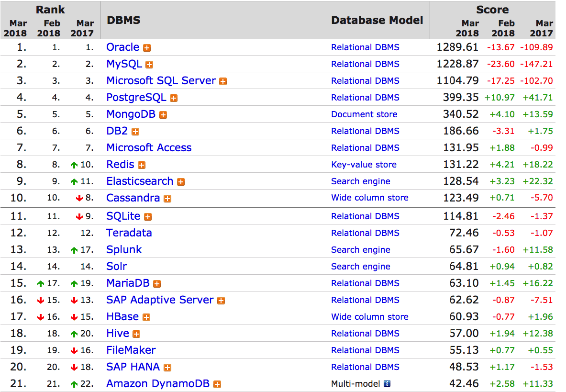The width and height of the screenshot is (566, 392).
Task: Click Document store in MongoDB row
Action: (364, 114)
